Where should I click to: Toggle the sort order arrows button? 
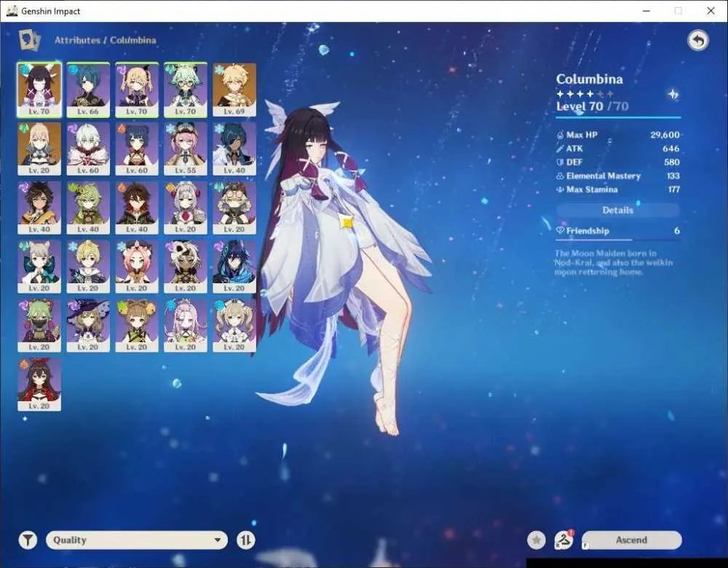245,540
